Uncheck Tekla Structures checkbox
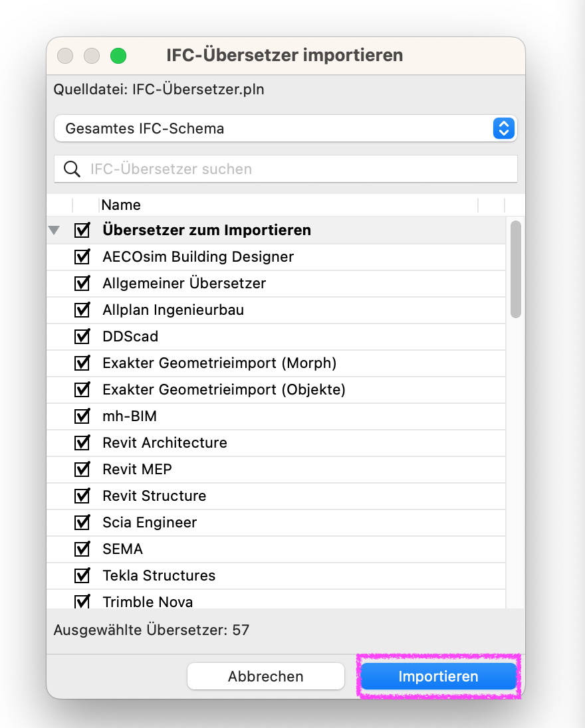The image size is (585, 728). pos(82,576)
